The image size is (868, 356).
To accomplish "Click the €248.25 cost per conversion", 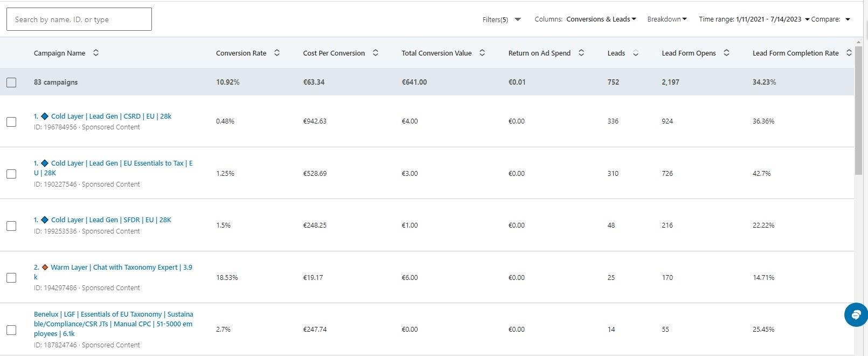I will (x=315, y=225).
